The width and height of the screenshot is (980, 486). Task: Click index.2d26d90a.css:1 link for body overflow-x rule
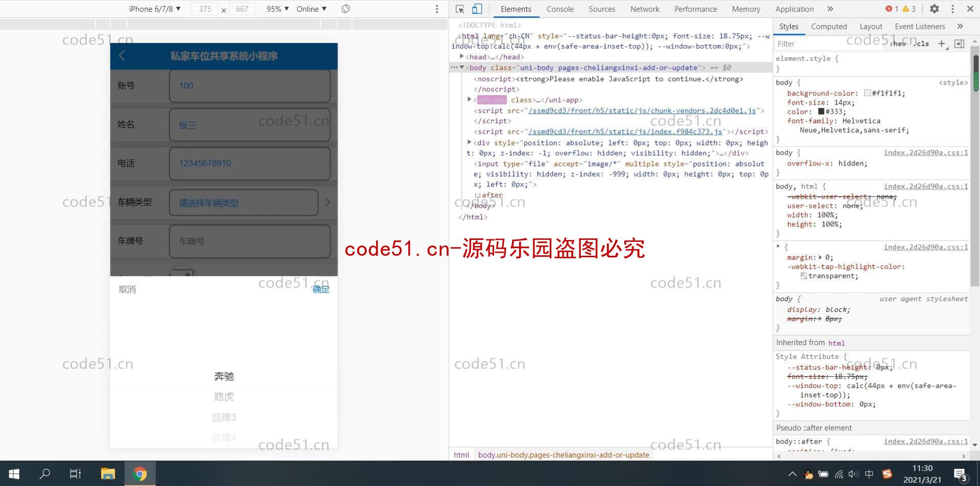click(x=926, y=152)
